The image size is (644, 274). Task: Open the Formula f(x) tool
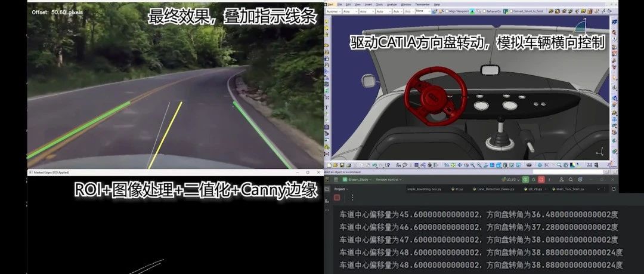(x=398, y=165)
